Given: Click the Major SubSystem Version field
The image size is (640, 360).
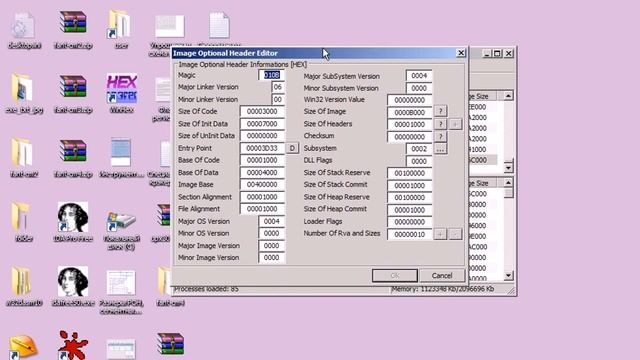Looking at the screenshot, I should 419,76.
